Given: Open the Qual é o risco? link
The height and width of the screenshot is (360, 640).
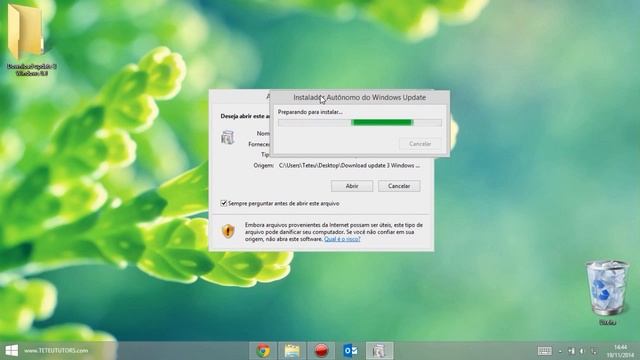Looking at the screenshot, I should click(342, 239).
